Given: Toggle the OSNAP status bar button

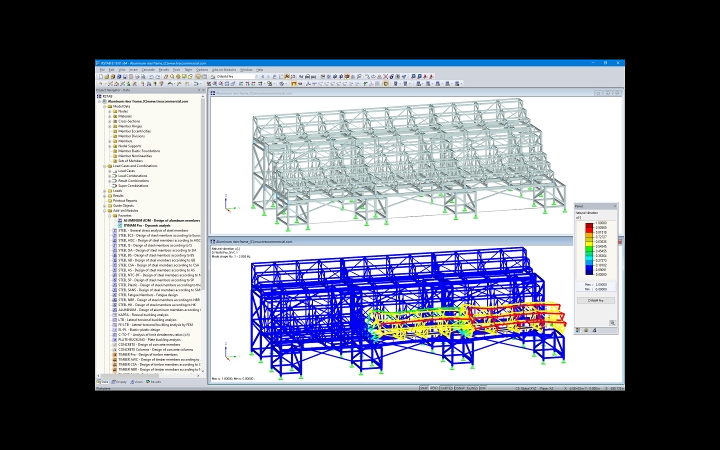Looking at the screenshot, I should tap(460, 388).
